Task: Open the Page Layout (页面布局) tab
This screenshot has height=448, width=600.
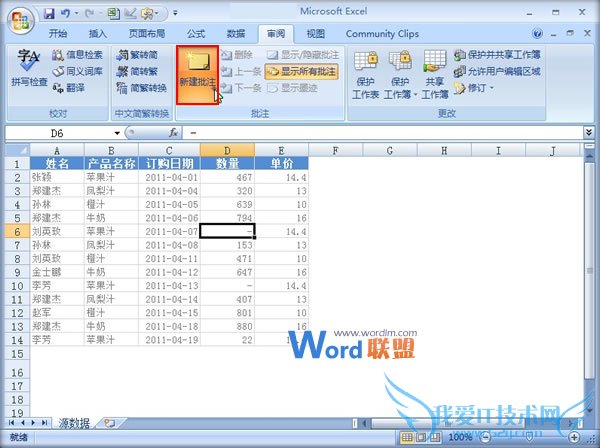Action: click(147, 34)
